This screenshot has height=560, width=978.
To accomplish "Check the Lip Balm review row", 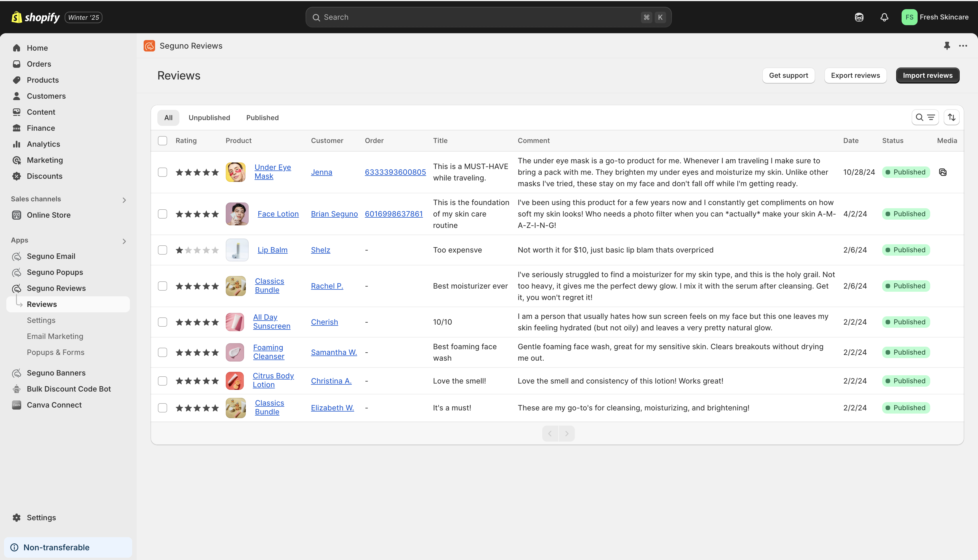I will click(x=162, y=250).
